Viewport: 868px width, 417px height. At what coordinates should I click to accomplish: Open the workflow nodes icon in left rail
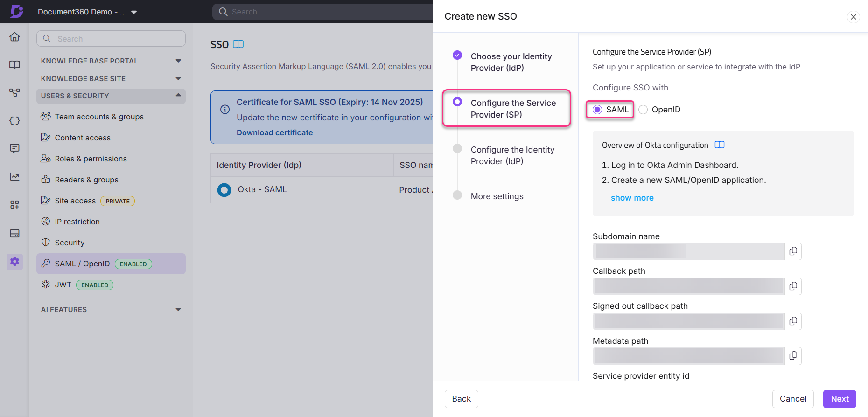click(x=14, y=92)
